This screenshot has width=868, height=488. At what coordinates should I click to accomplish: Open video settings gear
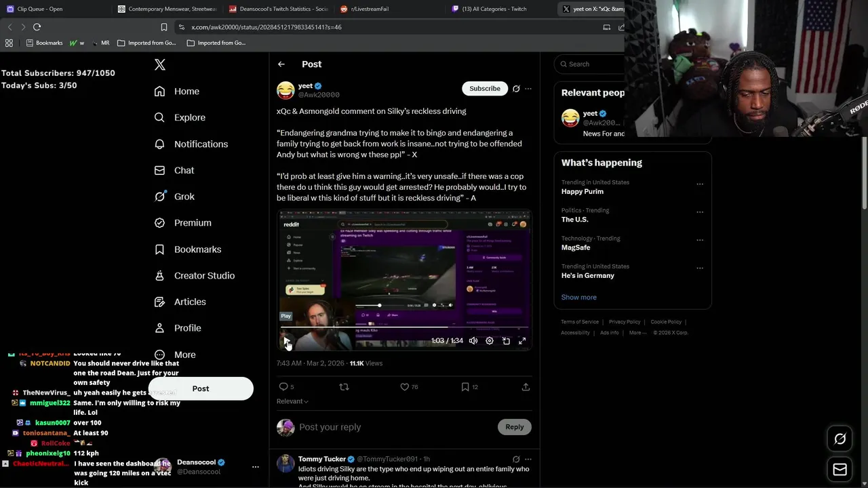click(490, 341)
